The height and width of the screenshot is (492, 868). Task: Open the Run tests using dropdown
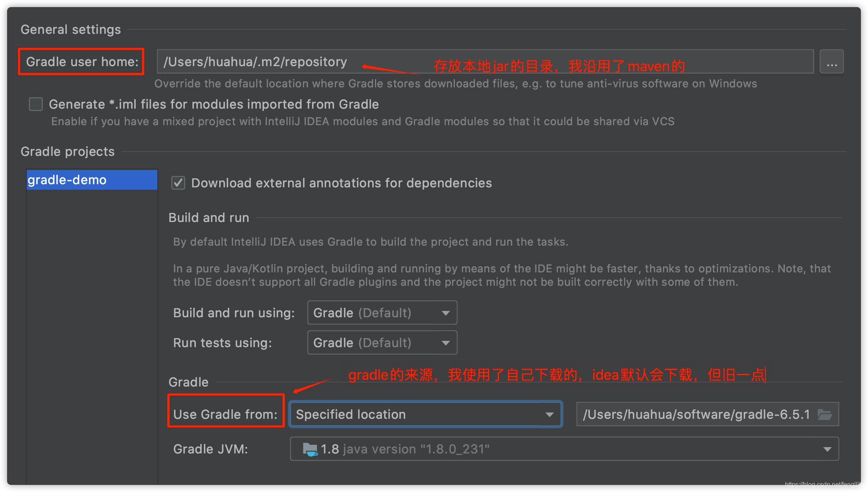tap(382, 342)
